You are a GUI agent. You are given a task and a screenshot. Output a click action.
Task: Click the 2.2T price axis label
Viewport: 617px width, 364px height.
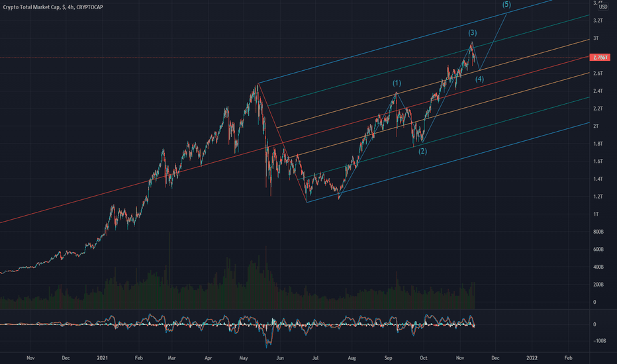click(x=598, y=109)
